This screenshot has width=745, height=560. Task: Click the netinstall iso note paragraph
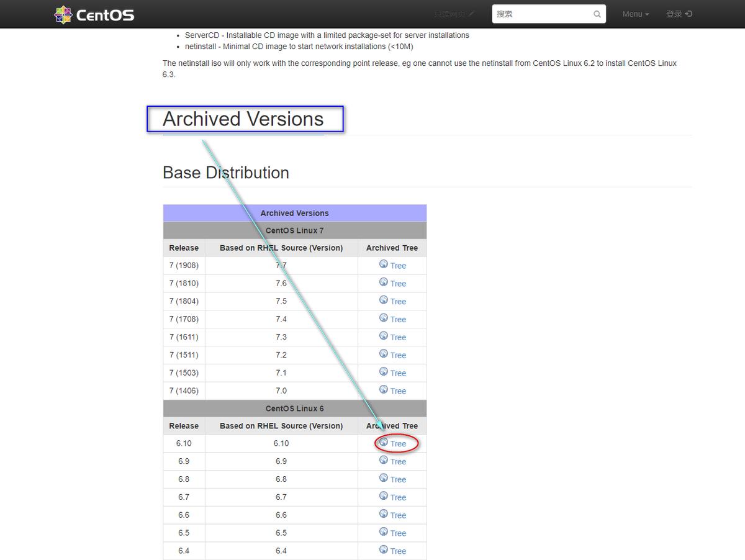point(420,68)
